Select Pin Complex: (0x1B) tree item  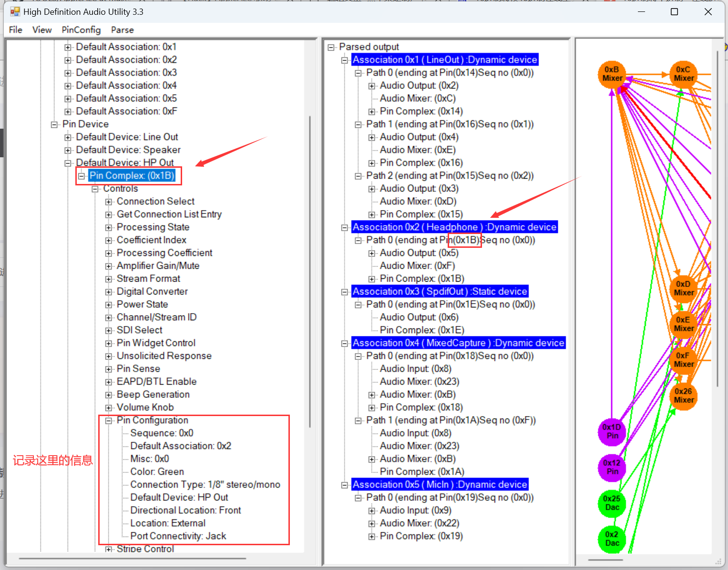pyautogui.click(x=132, y=176)
